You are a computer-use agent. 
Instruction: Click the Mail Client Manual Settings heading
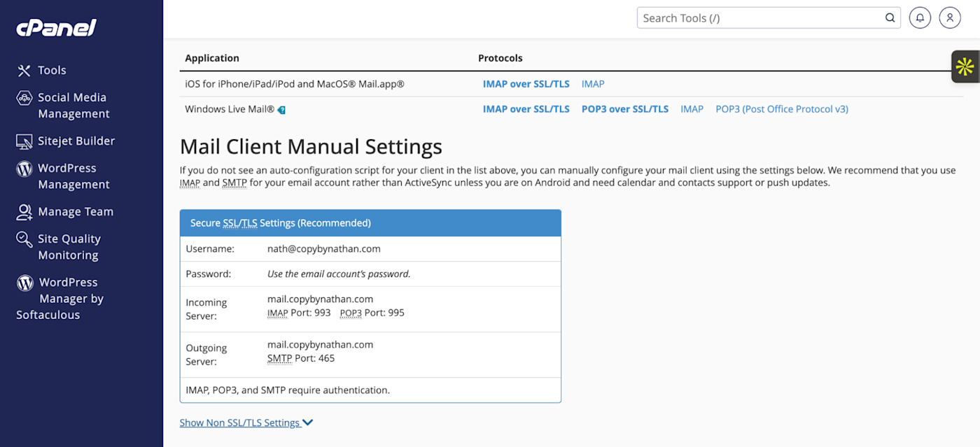click(x=311, y=146)
